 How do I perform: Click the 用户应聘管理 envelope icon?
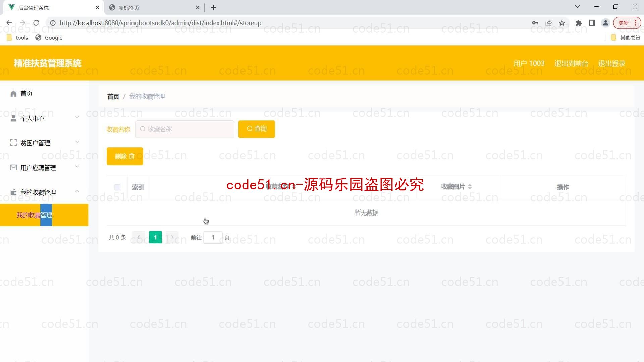(13, 168)
